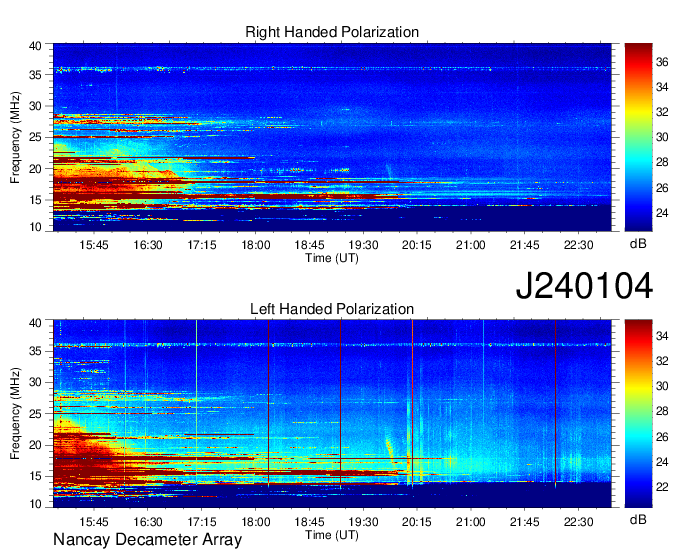Viewport: 680px width, 552px height.
Task: Click the 40 MHz tick on left-handed plot
Action: [x=35, y=323]
